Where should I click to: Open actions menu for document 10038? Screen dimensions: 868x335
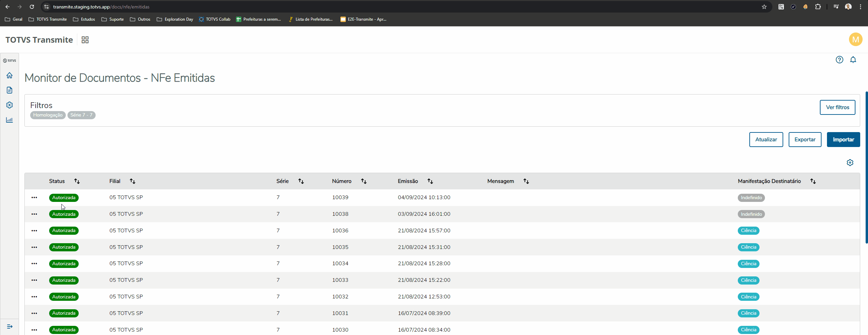34,214
